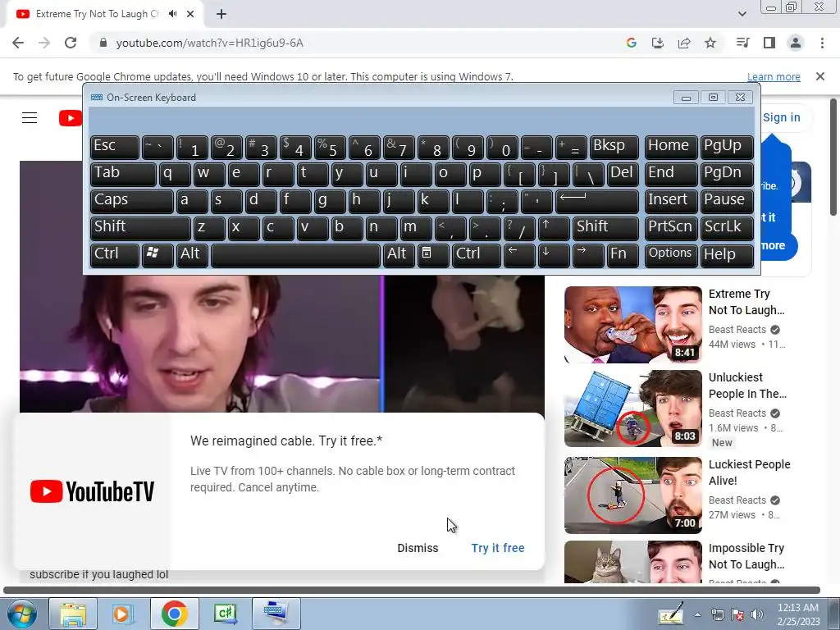Click Try it free on YouTube TV promo
Screen dimensions: 840x630
(498, 548)
